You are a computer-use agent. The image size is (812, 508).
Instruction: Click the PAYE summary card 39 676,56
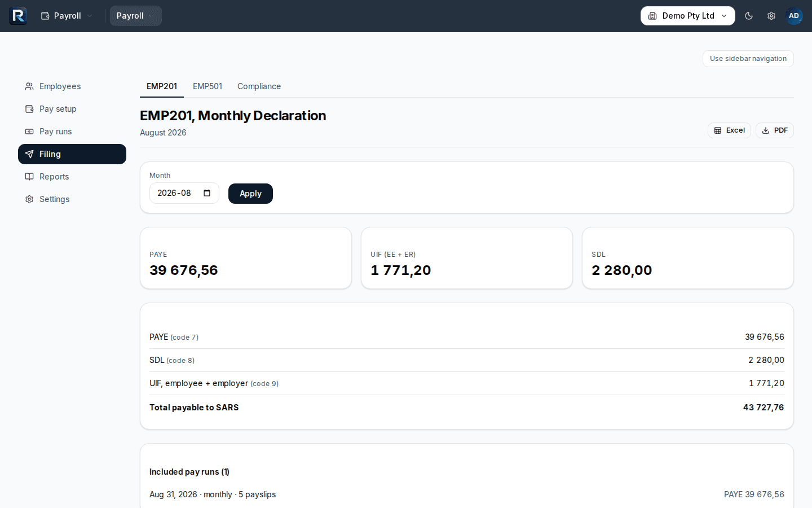(246, 258)
